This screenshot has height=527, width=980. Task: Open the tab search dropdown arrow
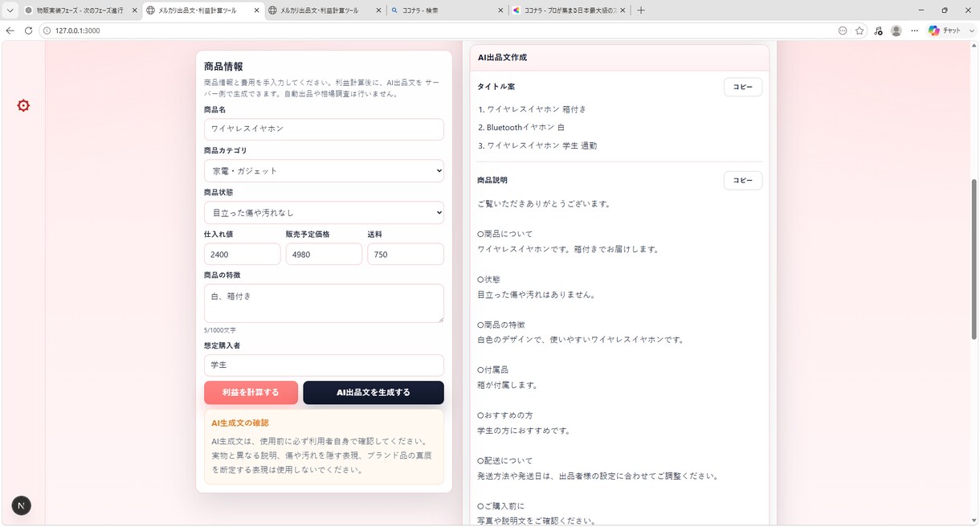coord(10,10)
